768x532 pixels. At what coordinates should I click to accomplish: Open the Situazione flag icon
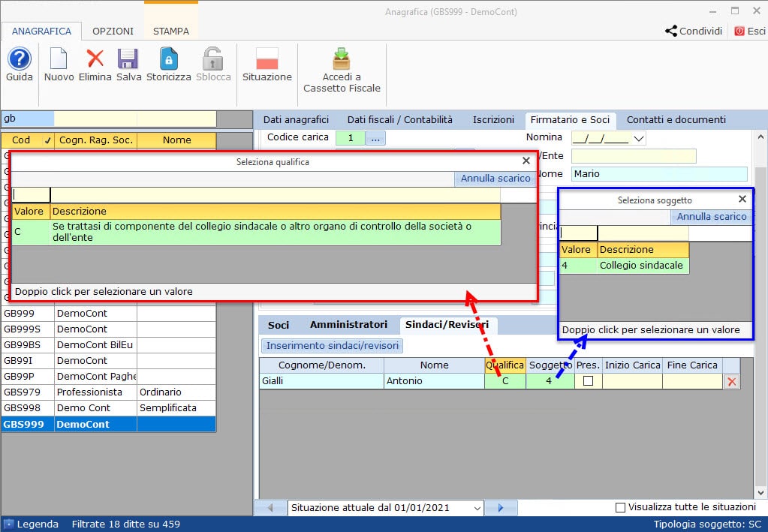pos(267,59)
